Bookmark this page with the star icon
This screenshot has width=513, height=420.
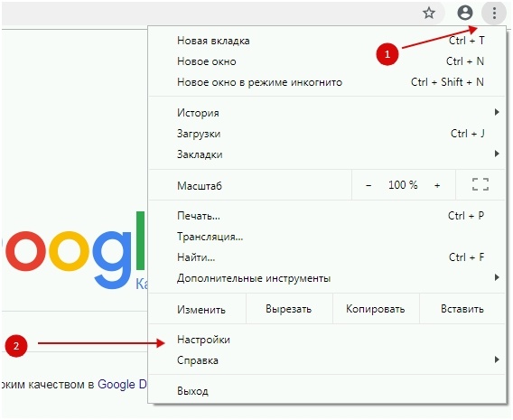point(429,13)
